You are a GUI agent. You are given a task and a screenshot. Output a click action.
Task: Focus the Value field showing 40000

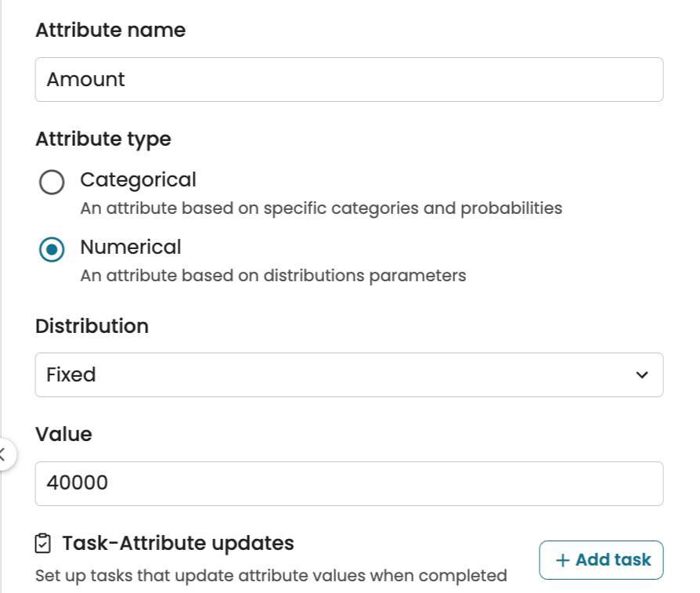[x=348, y=483]
